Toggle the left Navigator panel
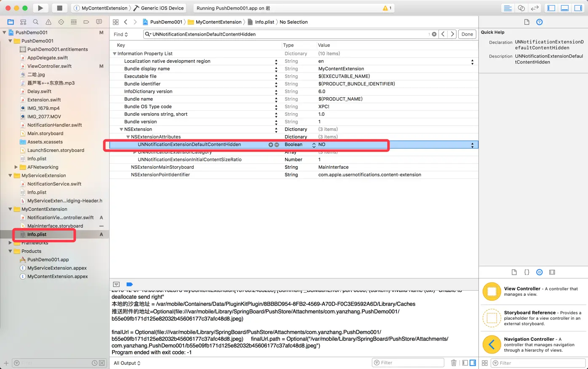 coord(551,8)
